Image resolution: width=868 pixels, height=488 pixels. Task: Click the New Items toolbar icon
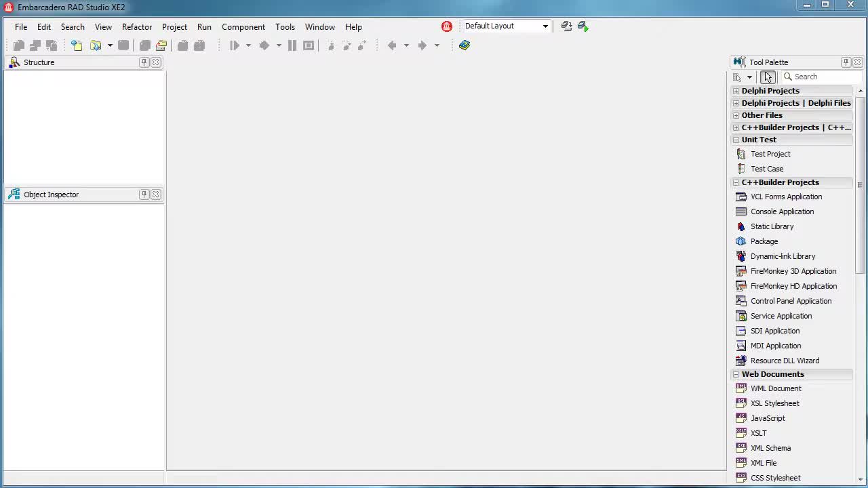tap(77, 45)
